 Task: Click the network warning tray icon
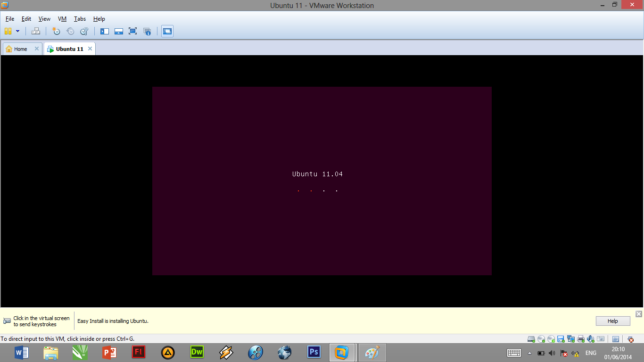coord(575,353)
